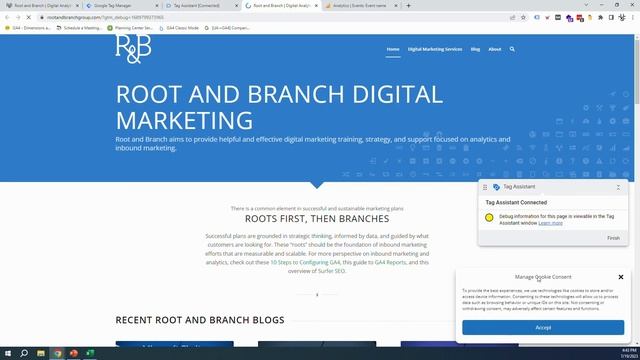This screenshot has width=640, height=360.
Task: Click the Manage Cookie Consent title
Action: pos(543,277)
